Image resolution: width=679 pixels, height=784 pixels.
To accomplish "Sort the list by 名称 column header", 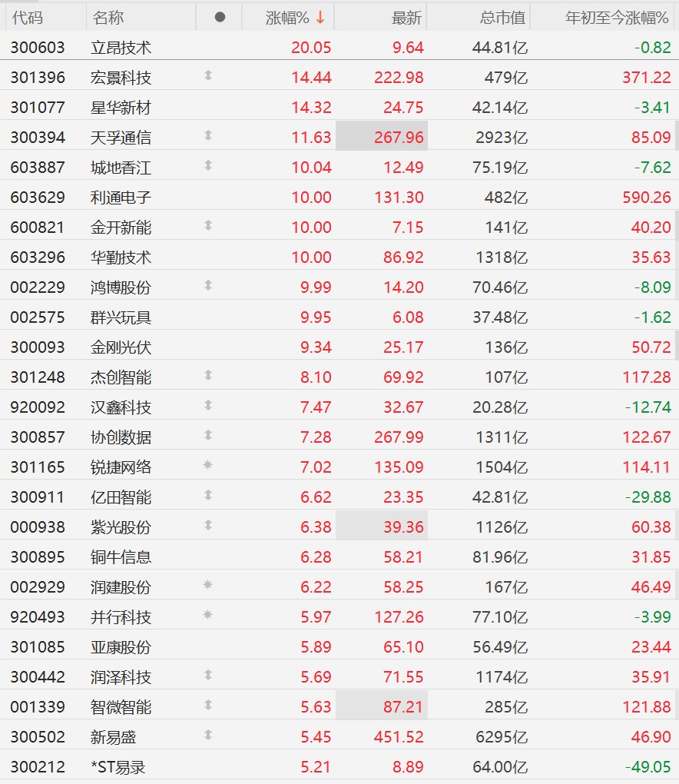I will click(x=108, y=18).
